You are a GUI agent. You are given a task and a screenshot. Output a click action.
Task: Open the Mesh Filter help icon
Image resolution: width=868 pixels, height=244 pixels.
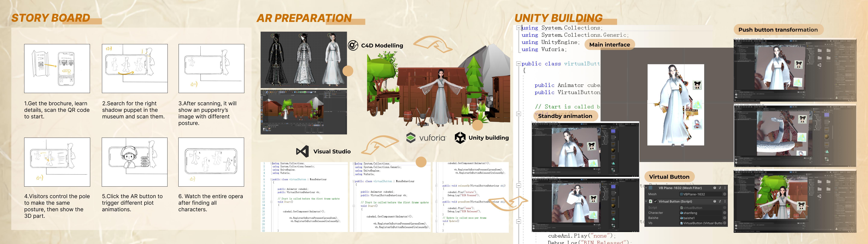coord(715,188)
